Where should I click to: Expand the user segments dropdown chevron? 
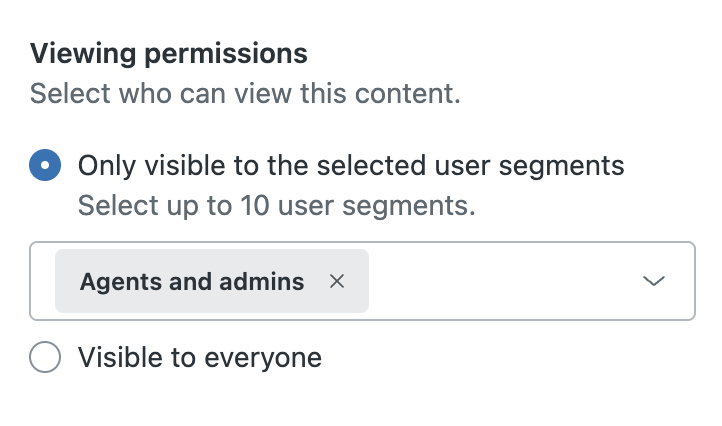click(654, 281)
